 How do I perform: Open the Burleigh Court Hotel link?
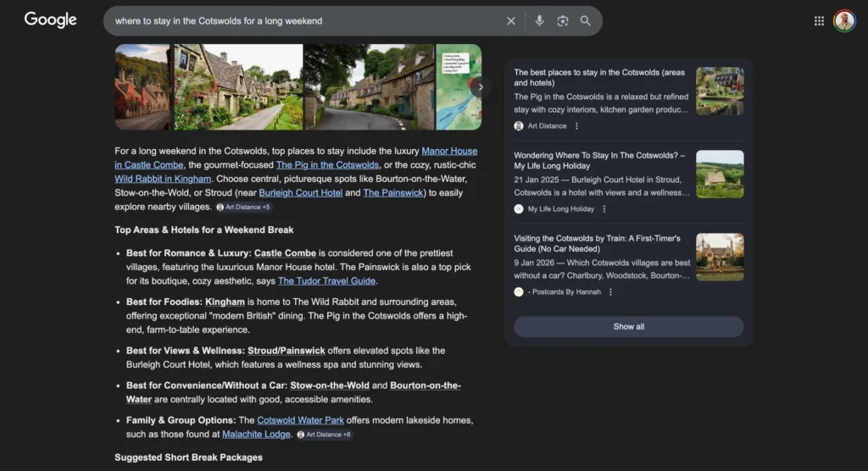click(x=301, y=192)
